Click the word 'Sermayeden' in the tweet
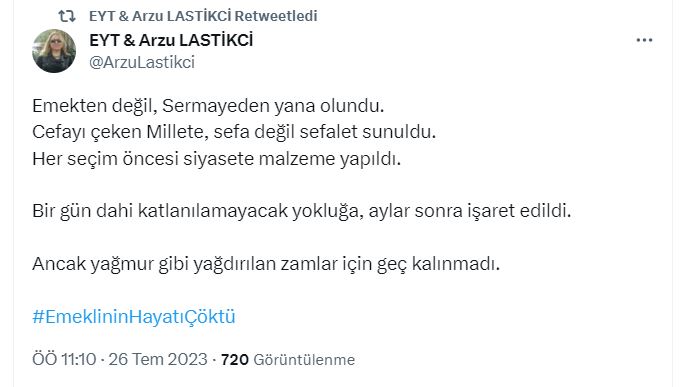 [x=216, y=106]
